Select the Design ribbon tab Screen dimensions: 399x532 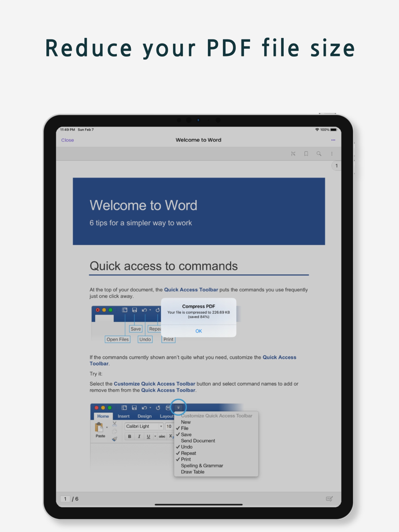coord(144,416)
